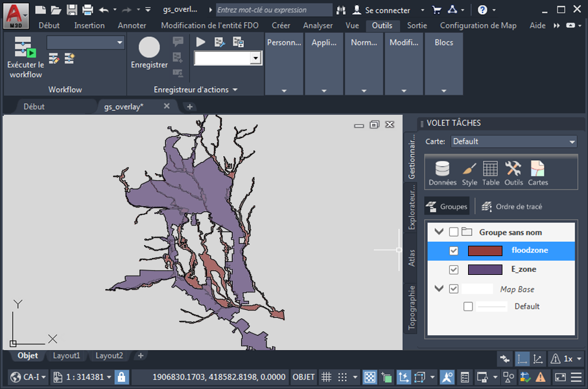Switch to the Analyser ribbon tab
This screenshot has width=588, height=389.
point(318,25)
